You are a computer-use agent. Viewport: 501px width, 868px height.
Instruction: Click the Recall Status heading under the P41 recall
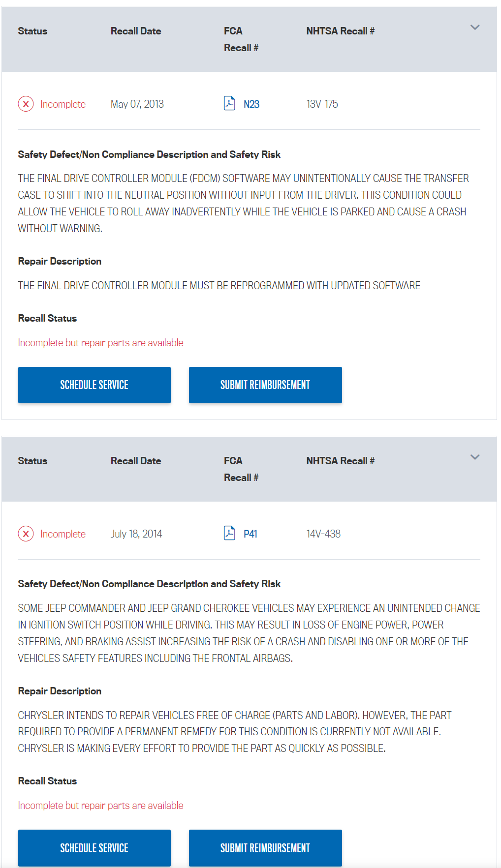click(x=47, y=781)
